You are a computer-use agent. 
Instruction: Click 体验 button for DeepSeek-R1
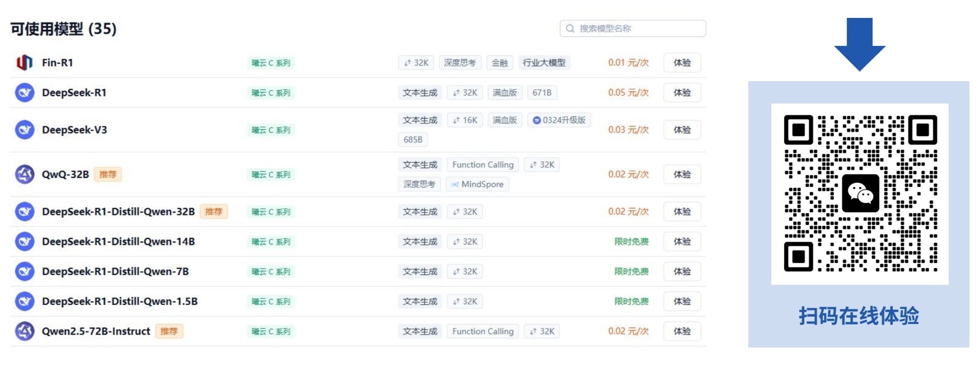682,92
